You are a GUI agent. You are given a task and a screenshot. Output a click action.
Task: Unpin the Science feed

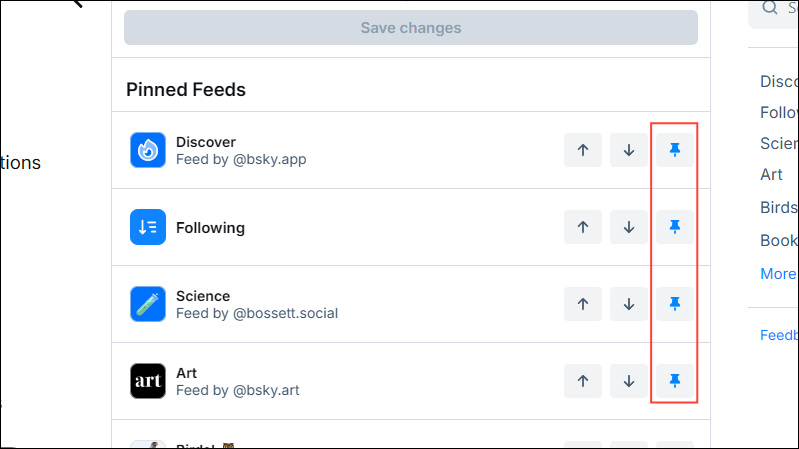click(x=675, y=303)
